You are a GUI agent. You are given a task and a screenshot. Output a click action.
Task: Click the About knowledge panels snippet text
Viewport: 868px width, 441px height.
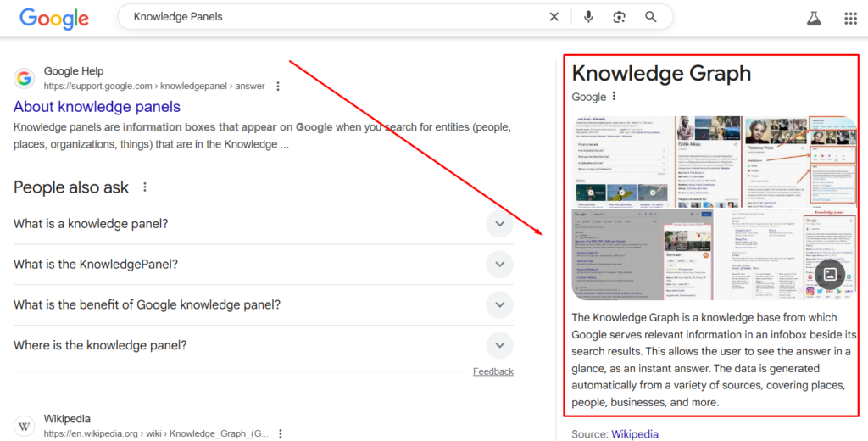262,136
